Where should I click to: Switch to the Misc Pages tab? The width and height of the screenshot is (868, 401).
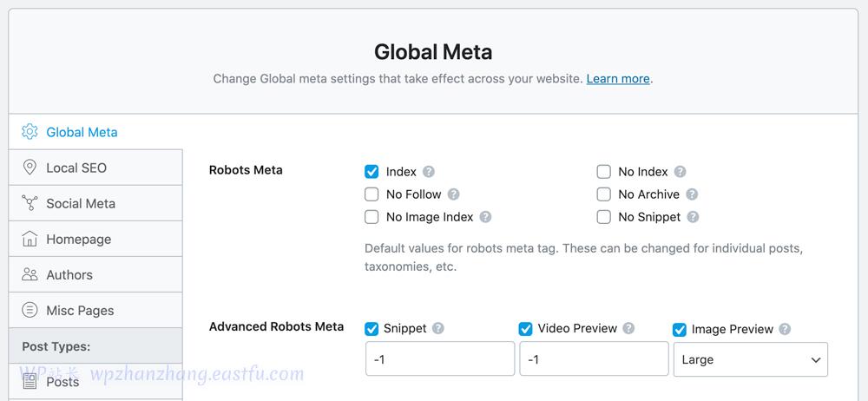point(95,310)
